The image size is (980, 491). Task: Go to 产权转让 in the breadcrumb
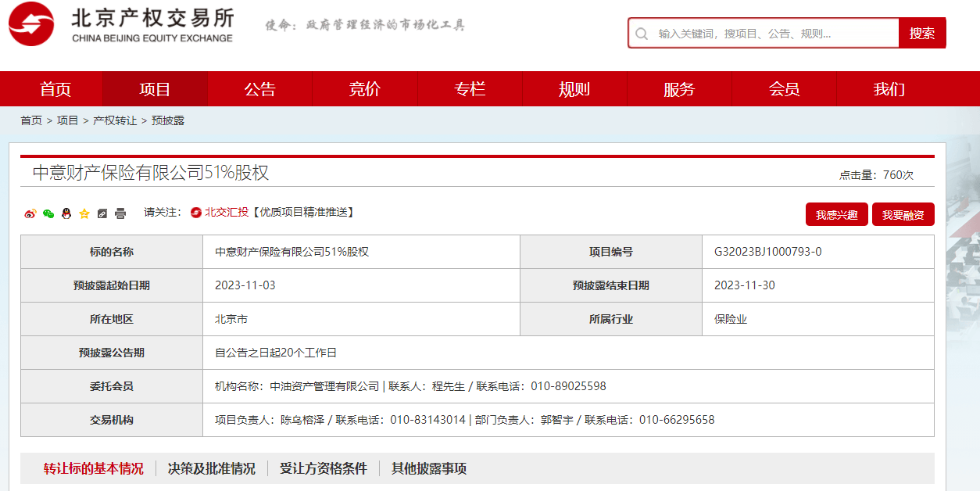coord(115,120)
